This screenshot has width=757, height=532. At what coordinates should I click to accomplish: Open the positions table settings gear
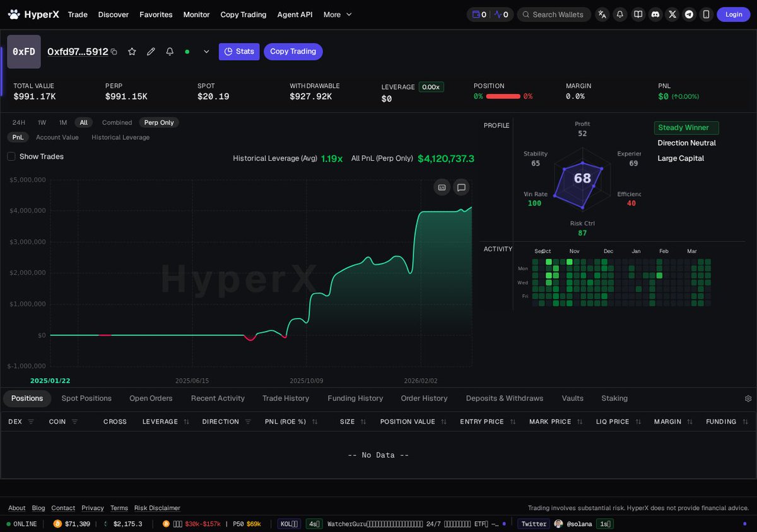[x=748, y=398]
